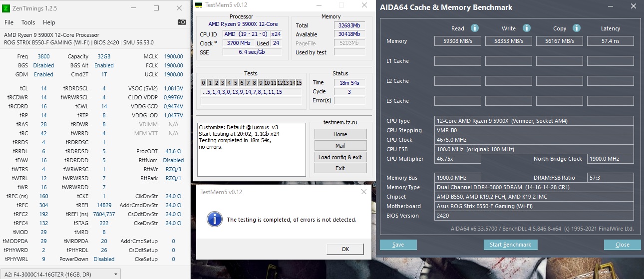Image resolution: width=644 pixels, height=279 pixels.
Task: Click the TestMem5 Available memory 30418Mb
Action: (349, 34)
